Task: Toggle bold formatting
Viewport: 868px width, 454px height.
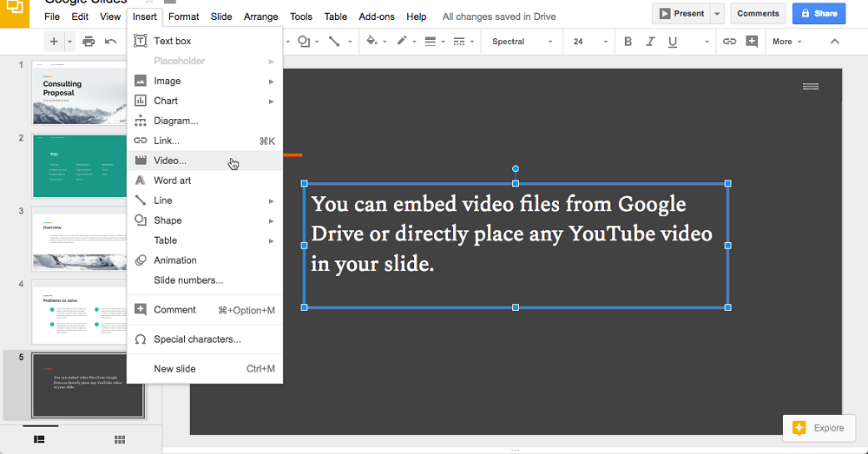Action: [x=628, y=42]
